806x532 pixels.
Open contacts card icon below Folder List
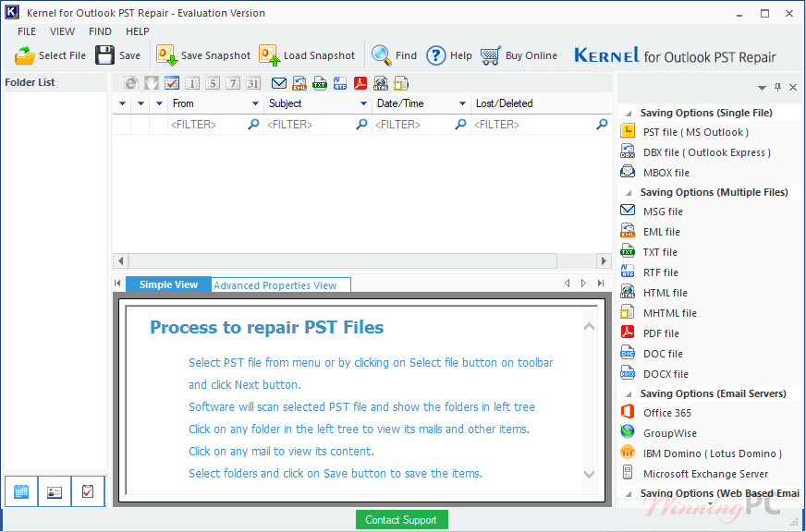[x=54, y=491]
